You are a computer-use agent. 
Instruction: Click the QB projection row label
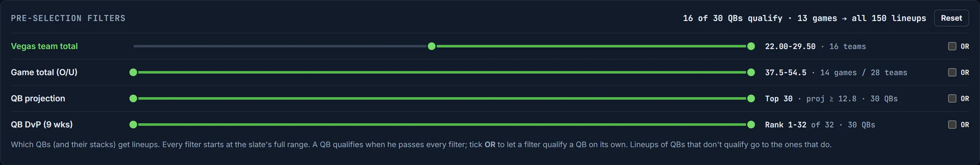tap(38, 98)
